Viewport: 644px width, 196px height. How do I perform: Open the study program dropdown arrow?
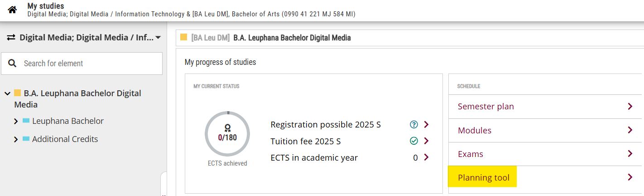(x=158, y=38)
